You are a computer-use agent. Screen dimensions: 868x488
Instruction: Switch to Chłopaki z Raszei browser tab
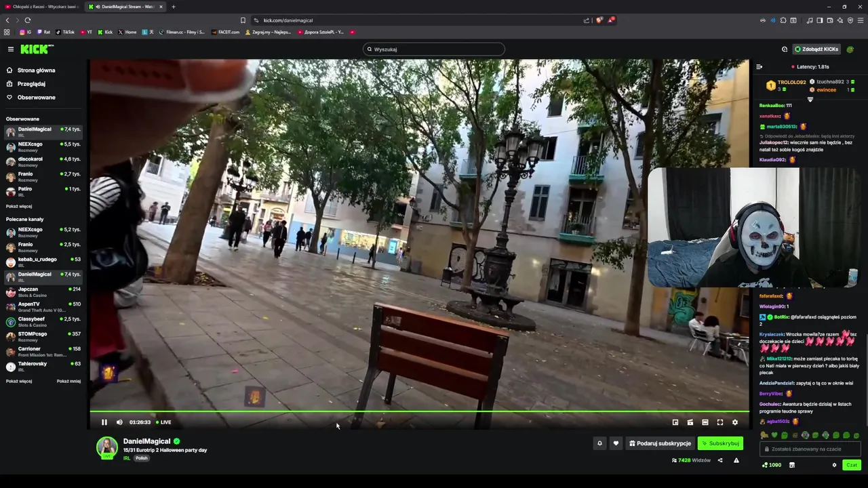click(x=42, y=7)
